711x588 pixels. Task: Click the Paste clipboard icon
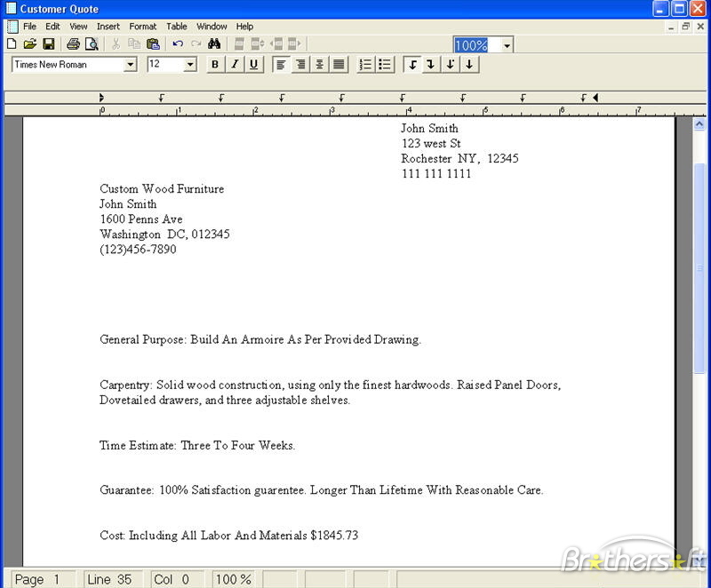click(153, 44)
